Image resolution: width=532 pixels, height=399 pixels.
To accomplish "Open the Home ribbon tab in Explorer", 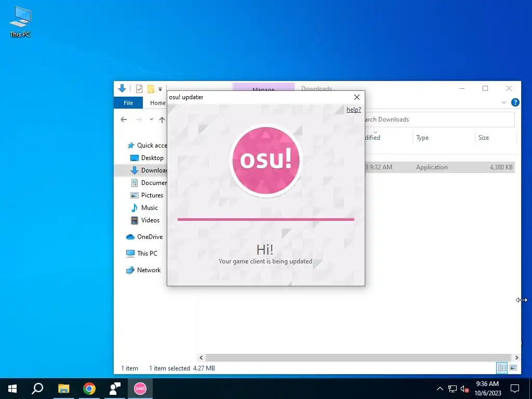I will coord(158,103).
